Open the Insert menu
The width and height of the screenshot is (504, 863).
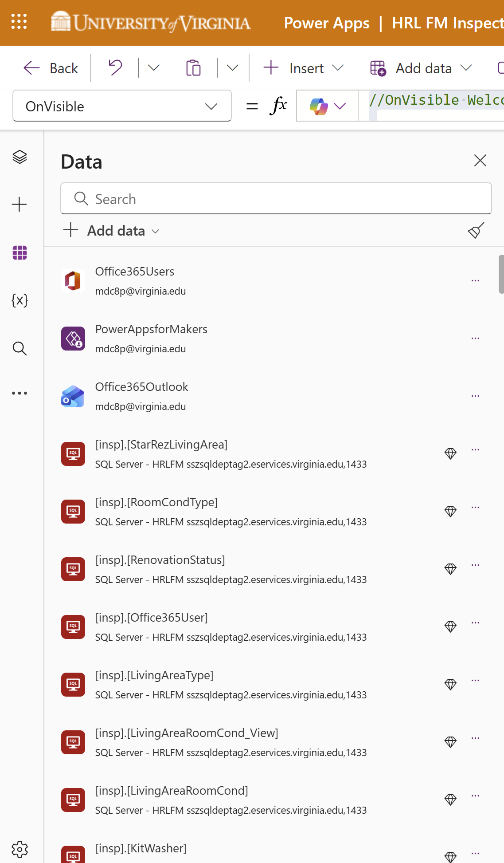click(x=303, y=68)
